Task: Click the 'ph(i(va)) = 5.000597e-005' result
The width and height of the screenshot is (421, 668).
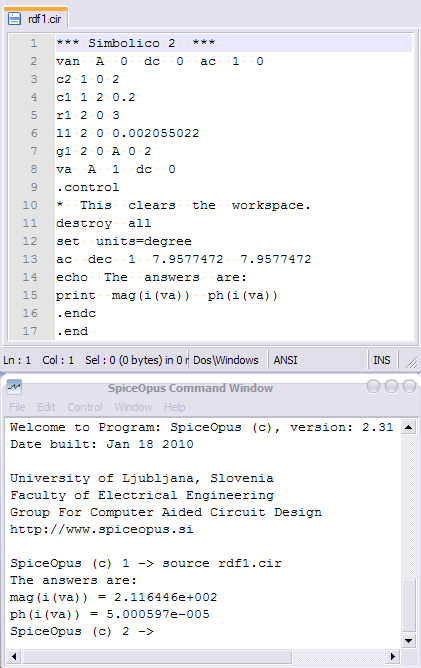Action: click(110, 614)
